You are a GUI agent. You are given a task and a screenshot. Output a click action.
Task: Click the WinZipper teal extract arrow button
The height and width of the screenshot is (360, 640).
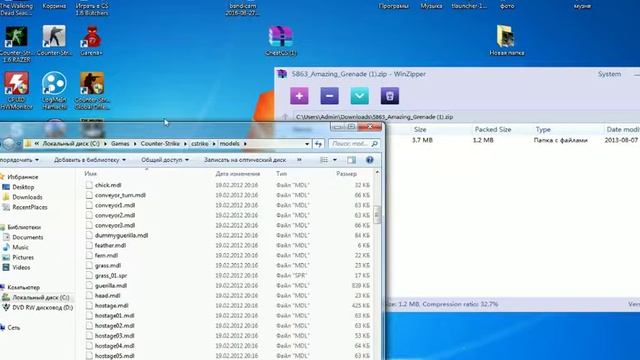coord(360,96)
